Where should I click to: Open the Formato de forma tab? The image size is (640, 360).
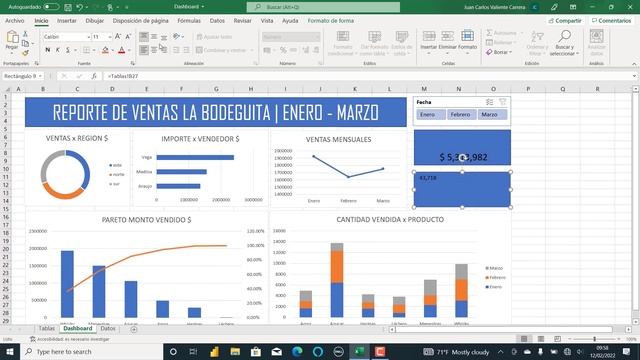click(331, 20)
